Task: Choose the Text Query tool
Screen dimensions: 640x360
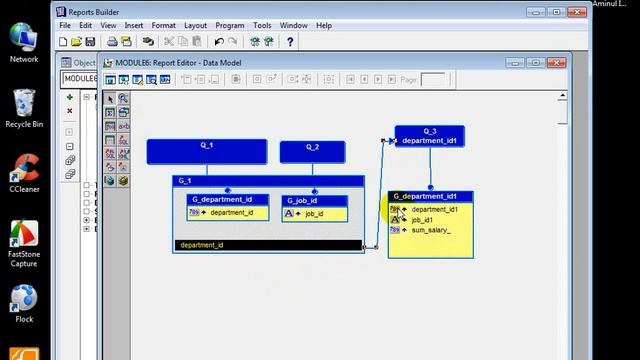Action: click(x=123, y=167)
